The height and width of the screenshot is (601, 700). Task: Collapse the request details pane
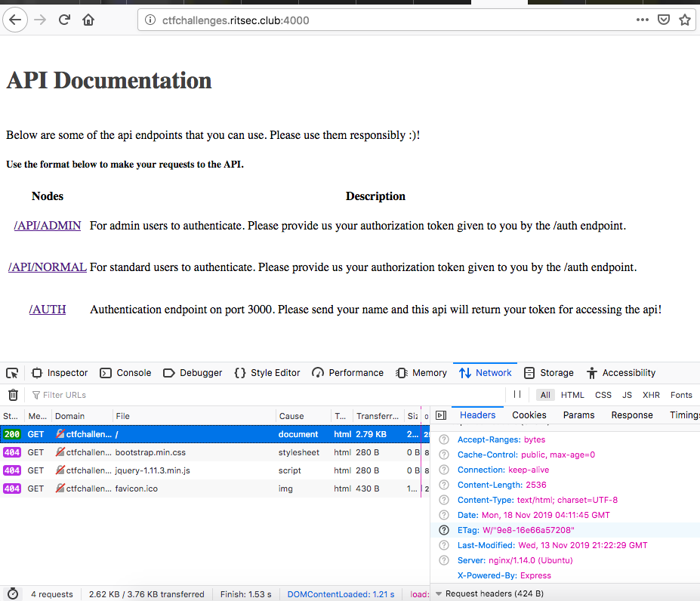[441, 415]
